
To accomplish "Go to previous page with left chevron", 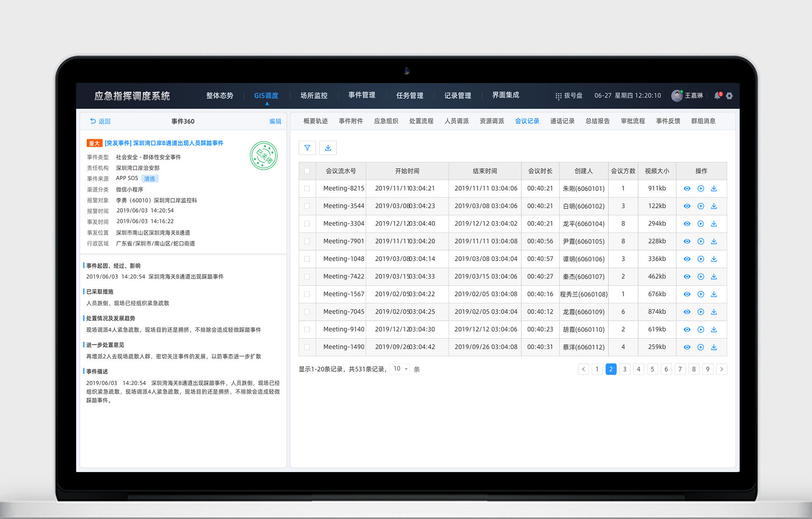I will [583, 369].
